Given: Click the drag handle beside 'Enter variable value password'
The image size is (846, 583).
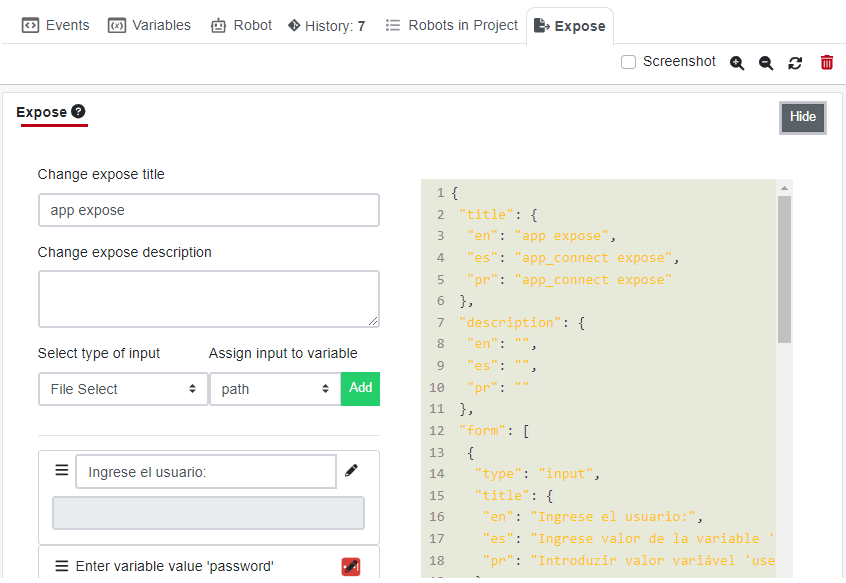Looking at the screenshot, I should click(62, 566).
